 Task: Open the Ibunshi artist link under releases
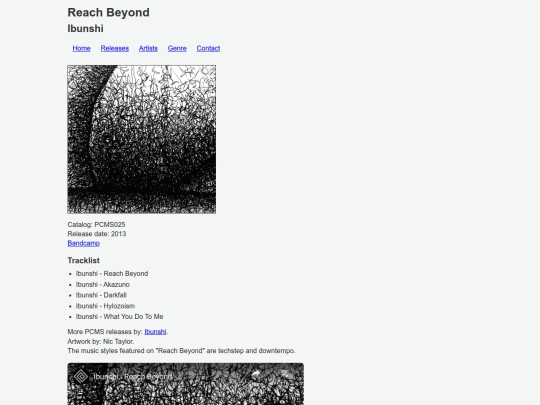(155, 332)
